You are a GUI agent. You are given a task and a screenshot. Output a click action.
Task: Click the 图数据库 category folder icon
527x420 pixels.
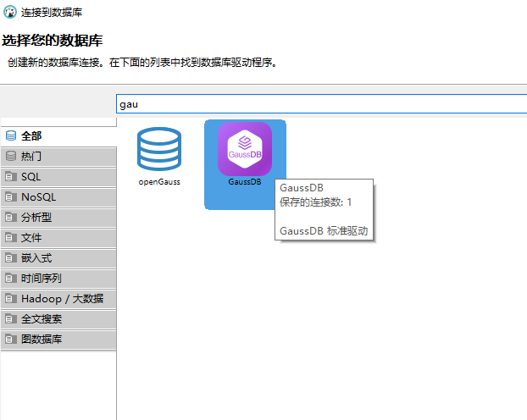click(11, 340)
